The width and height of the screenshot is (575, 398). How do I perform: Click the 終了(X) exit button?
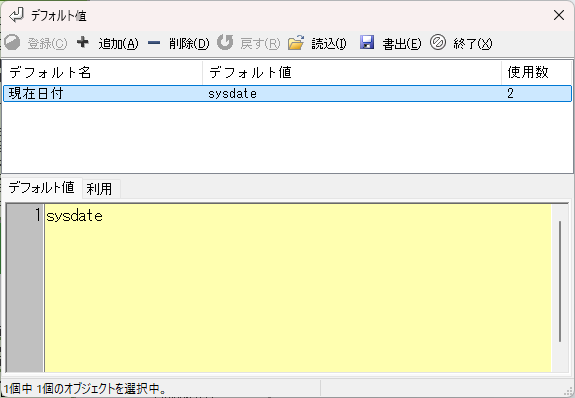472,44
